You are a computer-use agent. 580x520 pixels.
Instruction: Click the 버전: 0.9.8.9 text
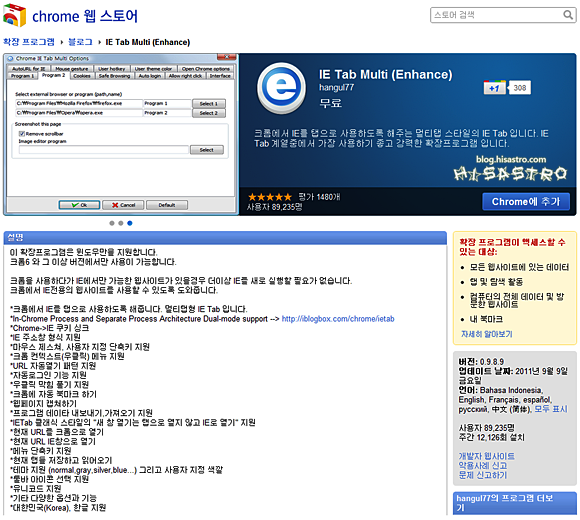(481, 362)
